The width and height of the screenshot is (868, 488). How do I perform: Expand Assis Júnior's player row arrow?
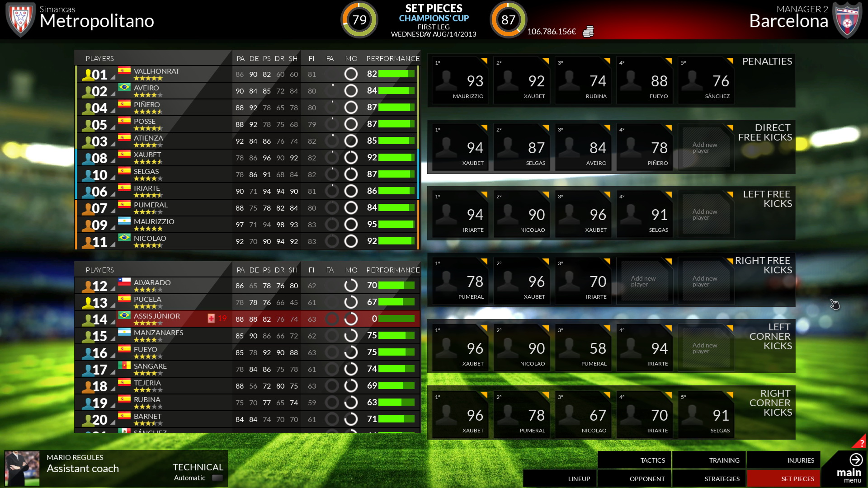(112, 321)
